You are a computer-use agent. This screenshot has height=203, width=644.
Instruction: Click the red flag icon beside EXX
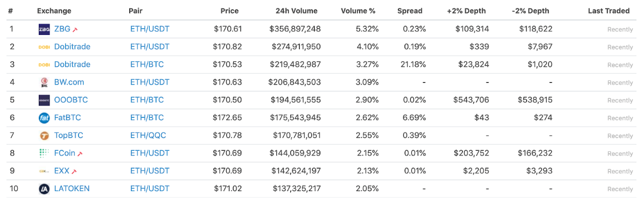tap(74, 171)
